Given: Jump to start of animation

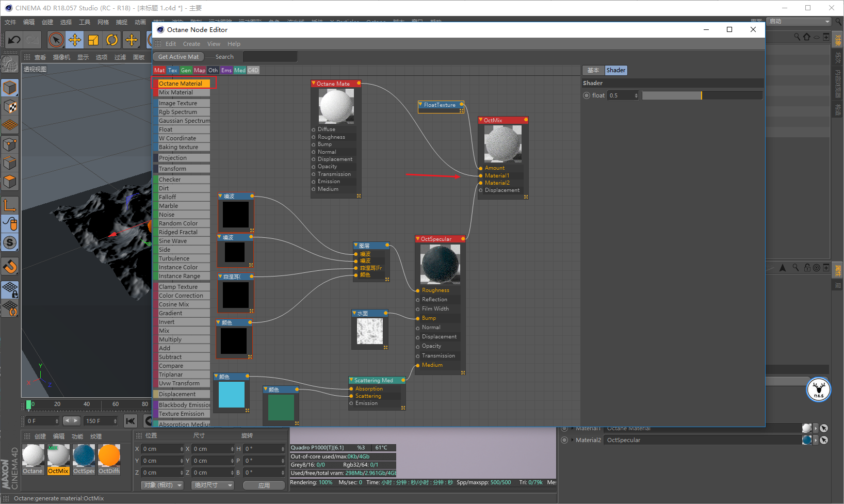Looking at the screenshot, I should pyautogui.click(x=131, y=421).
